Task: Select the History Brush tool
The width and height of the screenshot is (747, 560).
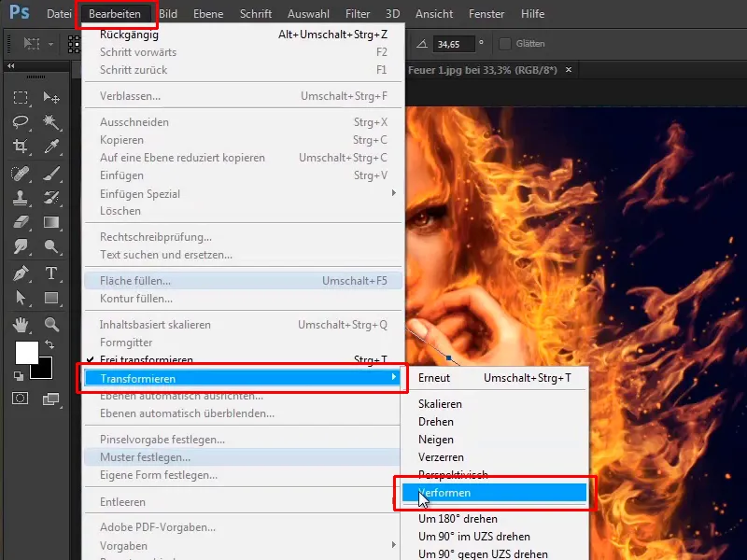Action: (x=51, y=198)
